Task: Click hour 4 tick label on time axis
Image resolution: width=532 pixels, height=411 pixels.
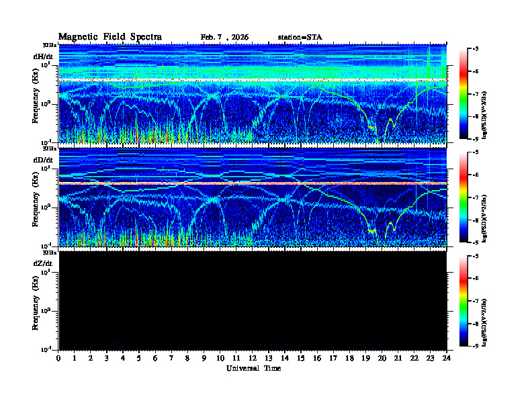Action: click(123, 359)
